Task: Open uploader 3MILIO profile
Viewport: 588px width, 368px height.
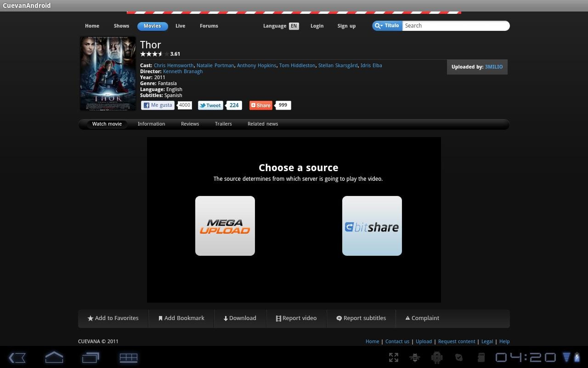Action: click(x=494, y=67)
